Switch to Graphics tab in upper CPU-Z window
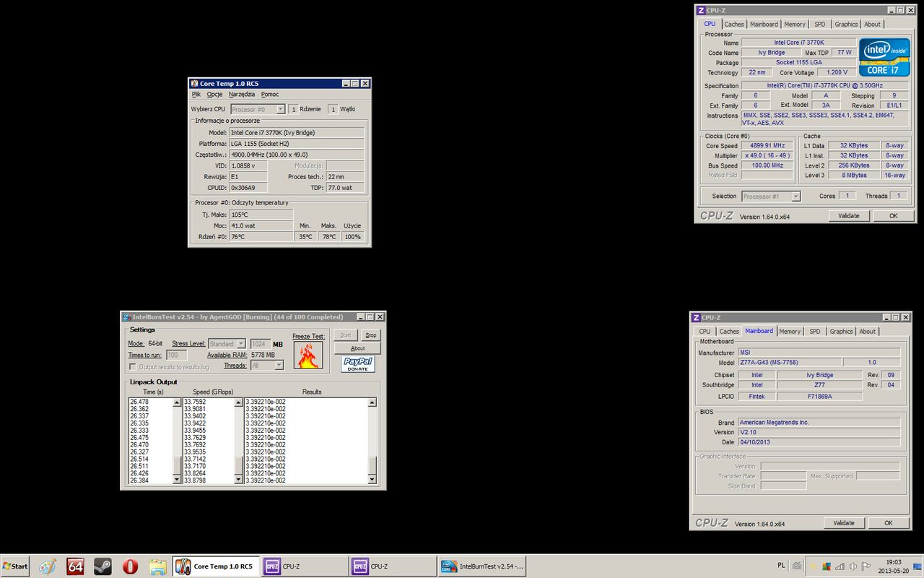Image resolution: width=924 pixels, height=578 pixels. pyautogui.click(x=846, y=24)
